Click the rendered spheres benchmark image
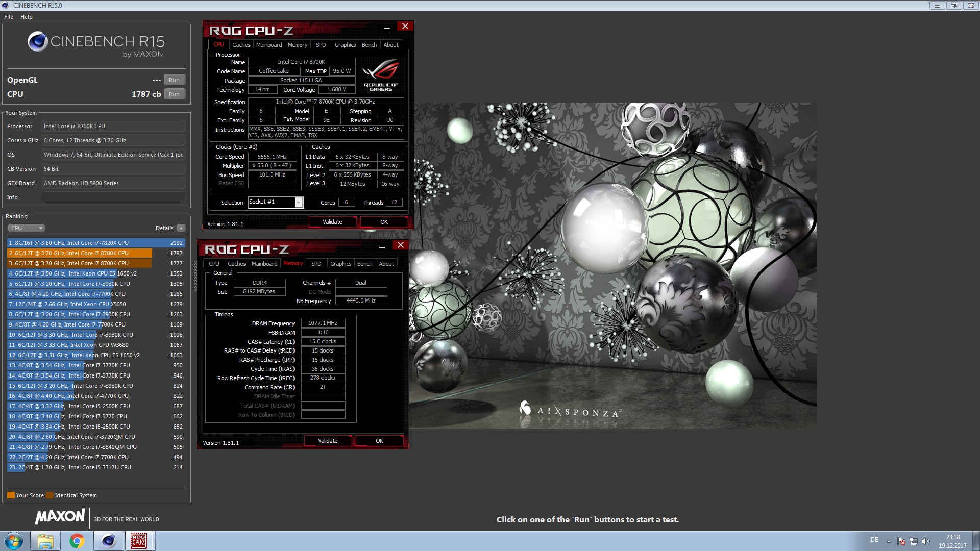The width and height of the screenshot is (980, 551). (x=612, y=265)
